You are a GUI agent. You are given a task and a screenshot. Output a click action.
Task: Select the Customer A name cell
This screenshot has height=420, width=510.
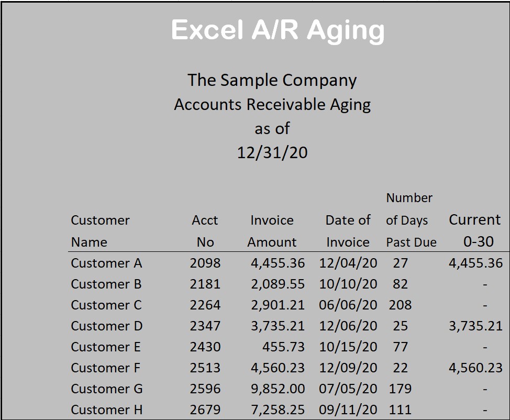point(106,263)
